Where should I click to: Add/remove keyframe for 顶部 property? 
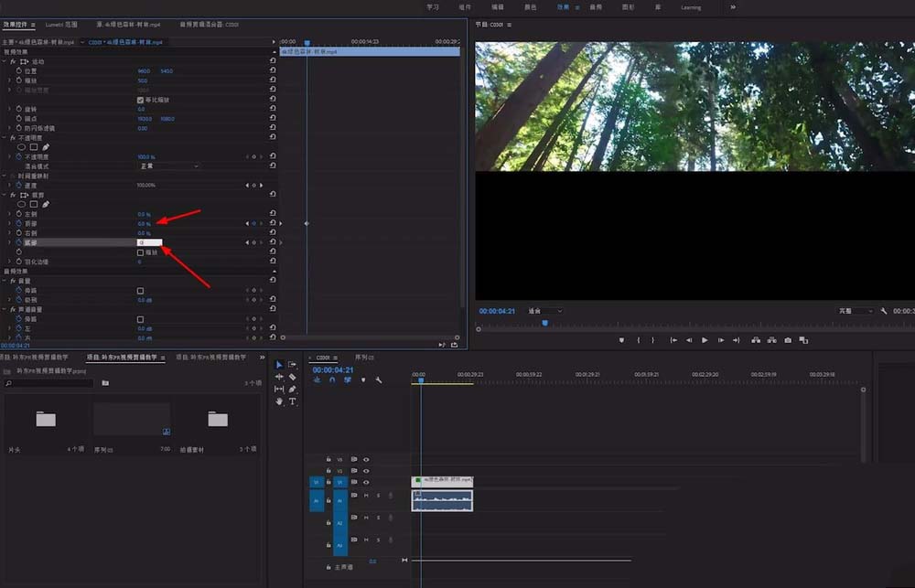pos(253,223)
